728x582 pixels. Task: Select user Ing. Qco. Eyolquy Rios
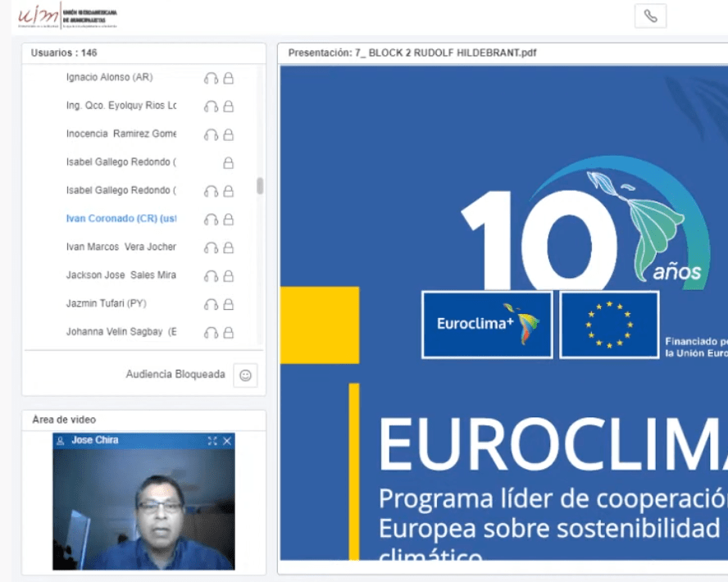pyautogui.click(x=121, y=106)
